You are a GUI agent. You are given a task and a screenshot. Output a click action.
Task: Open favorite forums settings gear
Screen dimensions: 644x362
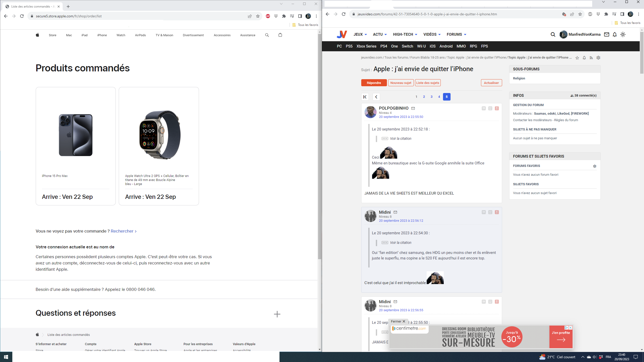tap(594, 166)
